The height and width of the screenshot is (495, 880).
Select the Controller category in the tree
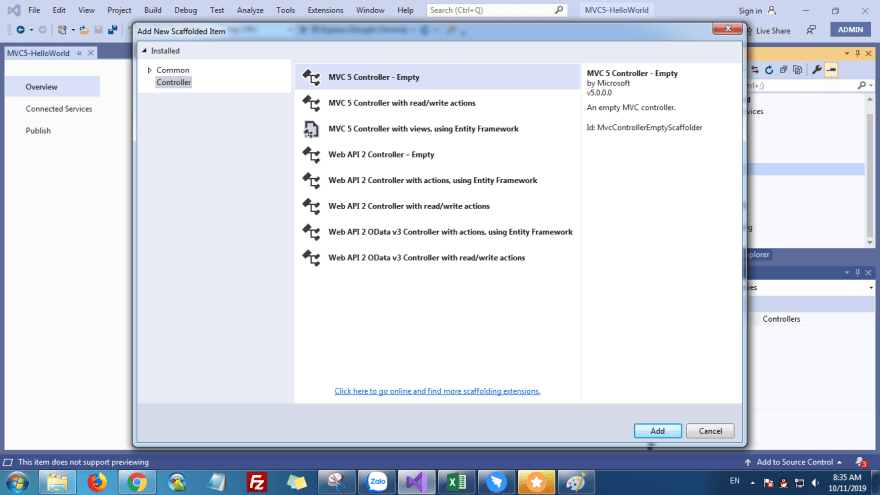173,82
